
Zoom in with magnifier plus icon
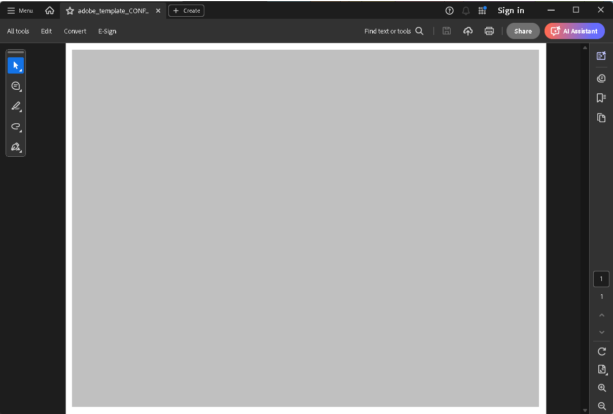tap(602, 388)
